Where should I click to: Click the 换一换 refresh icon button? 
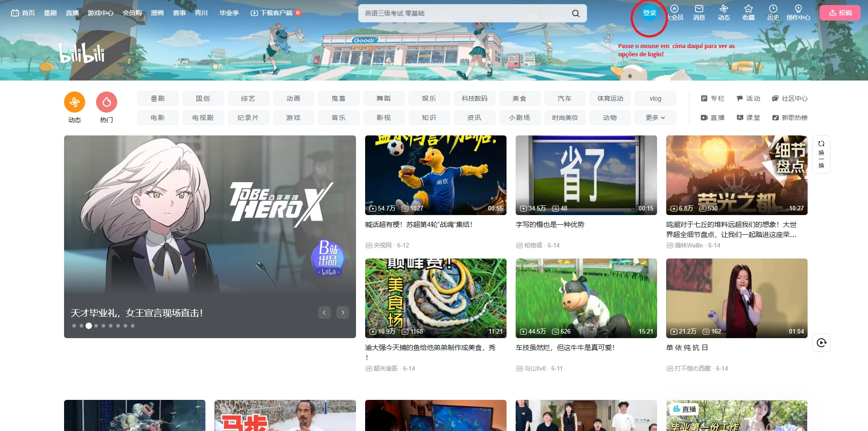click(821, 154)
